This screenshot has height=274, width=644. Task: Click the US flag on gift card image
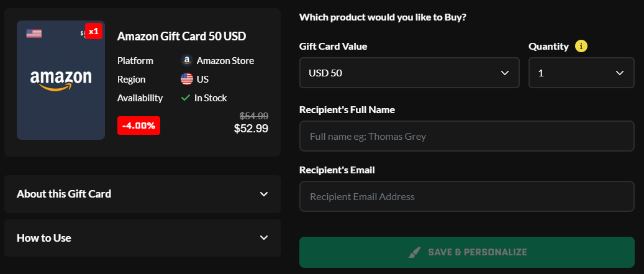34,33
